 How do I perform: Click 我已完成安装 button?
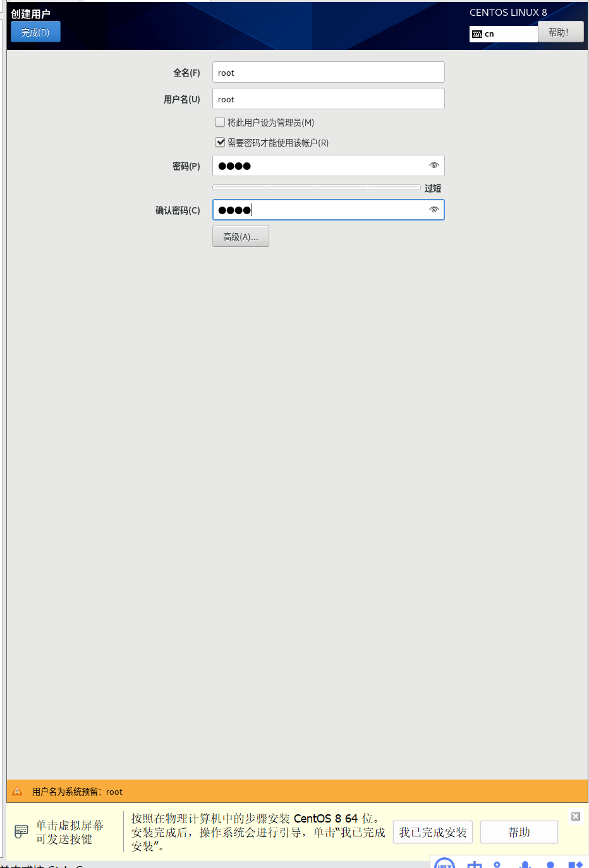coord(433,832)
